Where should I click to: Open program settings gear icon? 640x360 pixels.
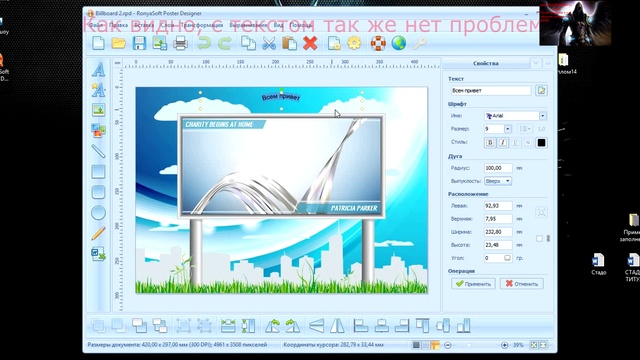[354, 43]
